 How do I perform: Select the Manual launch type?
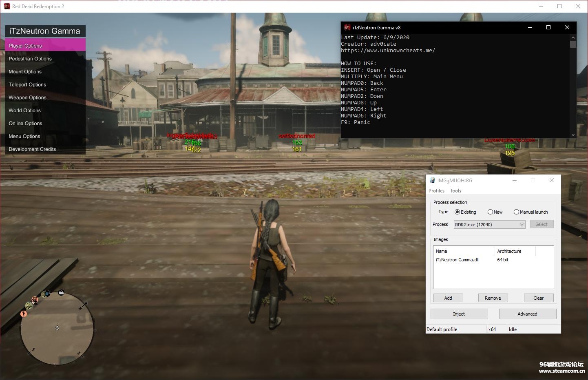[x=531, y=212]
